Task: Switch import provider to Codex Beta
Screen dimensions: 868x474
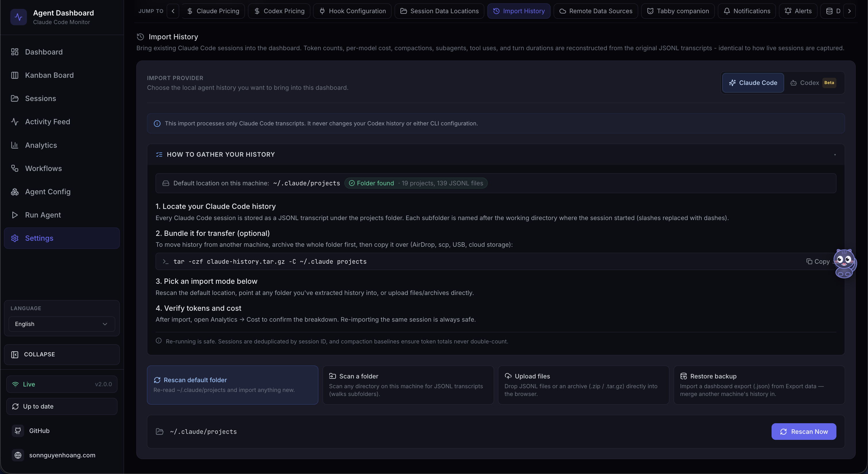Action: (813, 83)
